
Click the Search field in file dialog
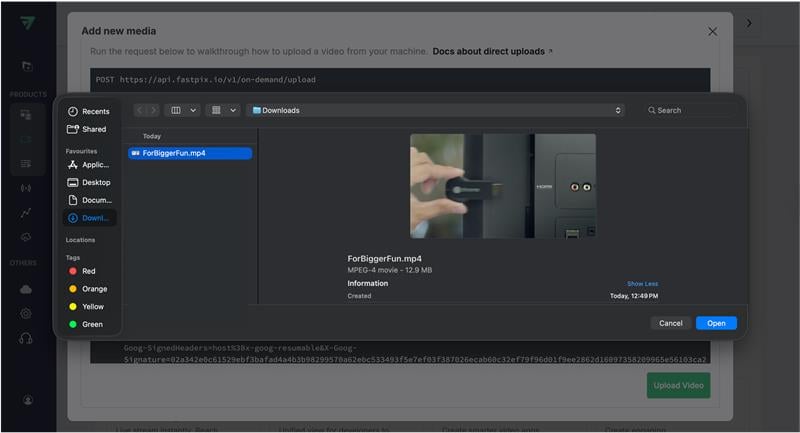690,110
